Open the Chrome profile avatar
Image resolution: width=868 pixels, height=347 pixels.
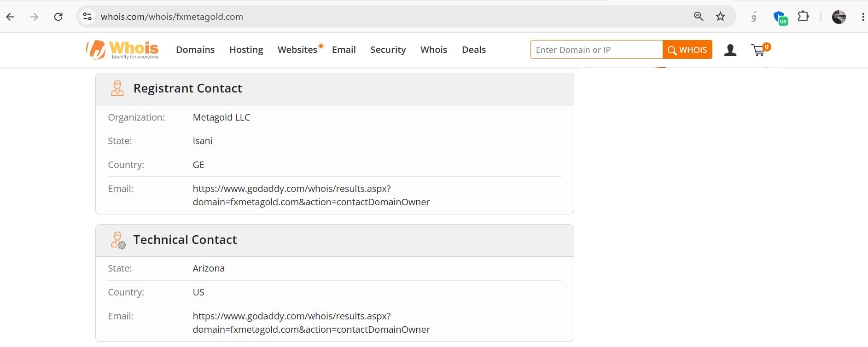(839, 17)
